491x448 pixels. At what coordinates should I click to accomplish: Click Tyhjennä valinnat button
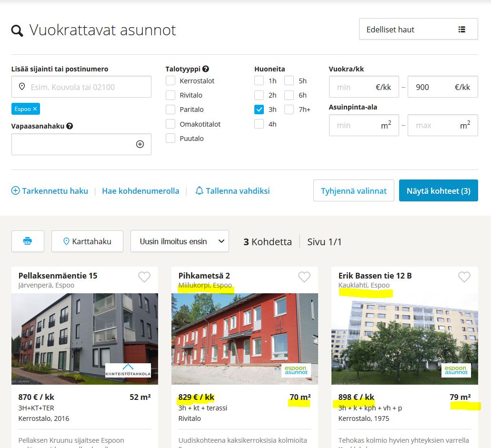pyautogui.click(x=353, y=191)
